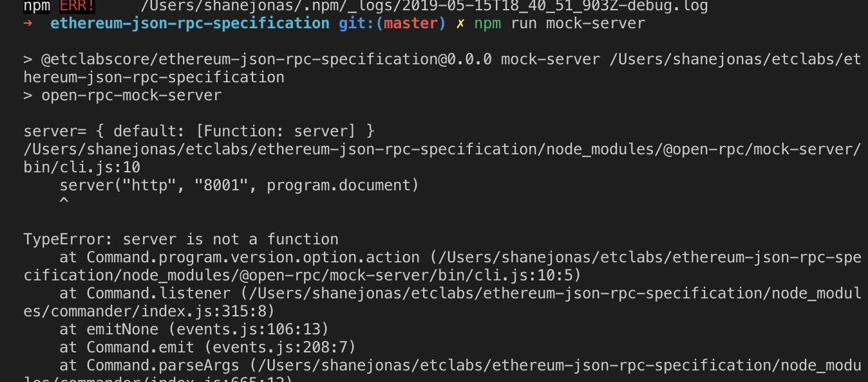The width and height of the screenshot is (868, 382).
Task: Click the yellow lightning status symbol
Action: [461, 23]
